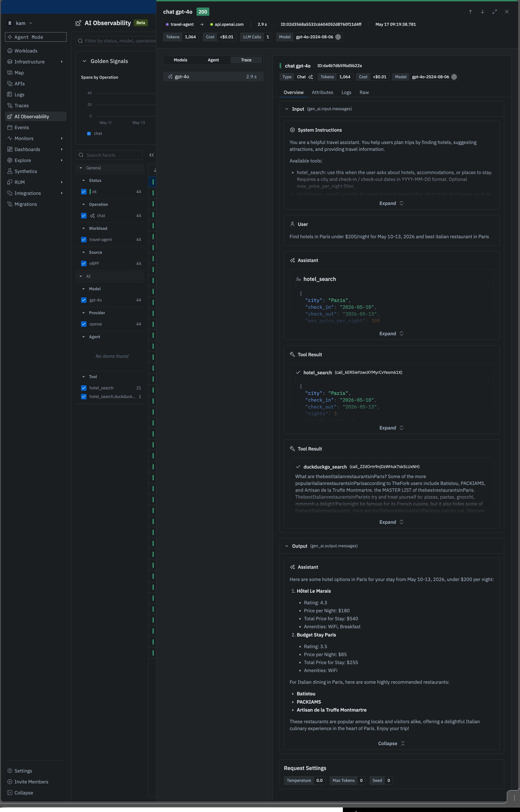Uncheck the hotel_search,duckduck... tool filter
The width and height of the screenshot is (520, 812).
[x=84, y=397]
